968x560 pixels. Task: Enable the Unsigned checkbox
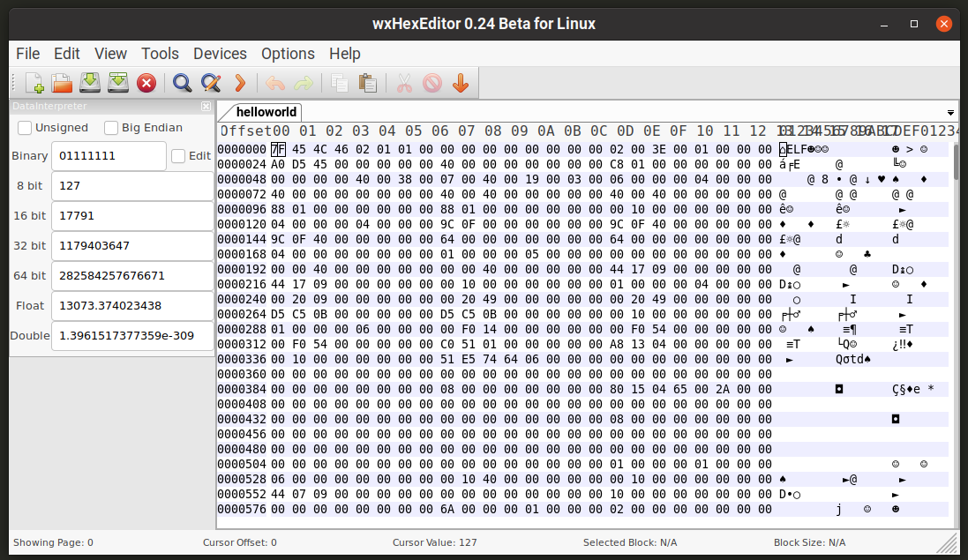[x=26, y=128]
